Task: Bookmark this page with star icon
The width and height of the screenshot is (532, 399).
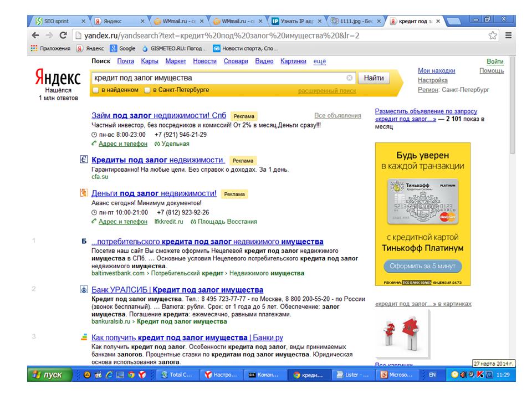Action: tap(493, 35)
